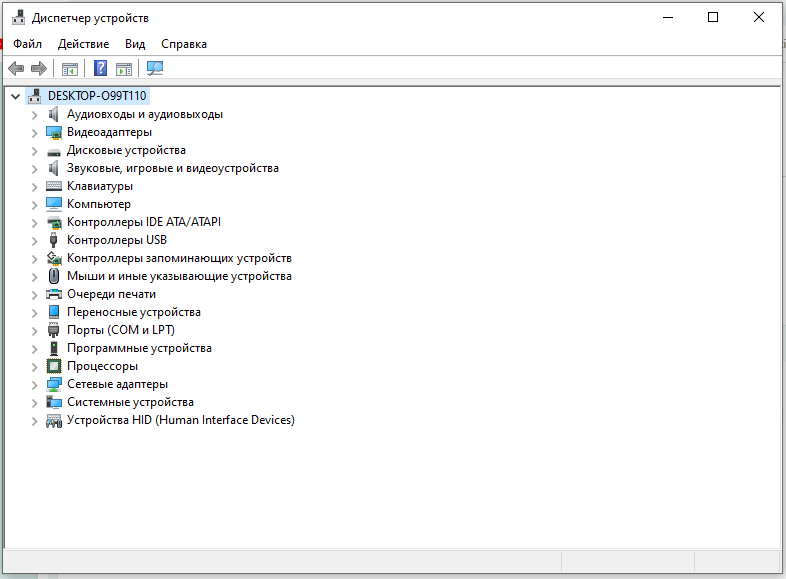
Task: Click the drive icon of Дисковые устройства
Action: 54,151
